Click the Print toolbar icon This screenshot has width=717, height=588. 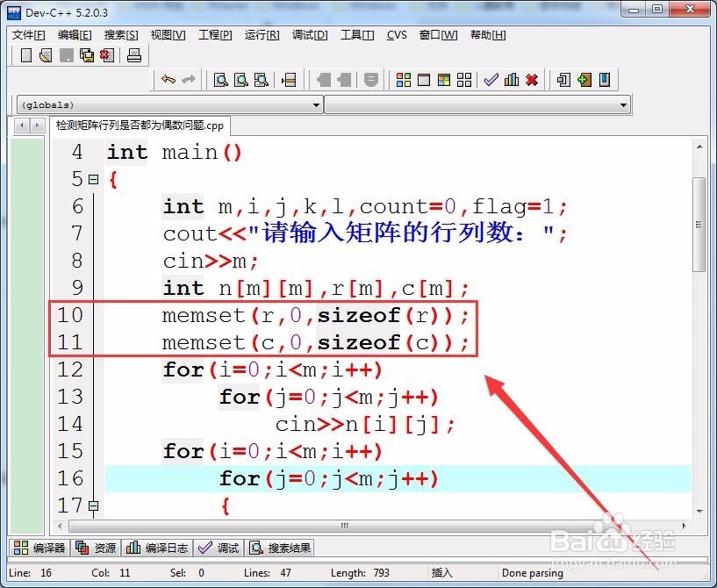coord(134,55)
